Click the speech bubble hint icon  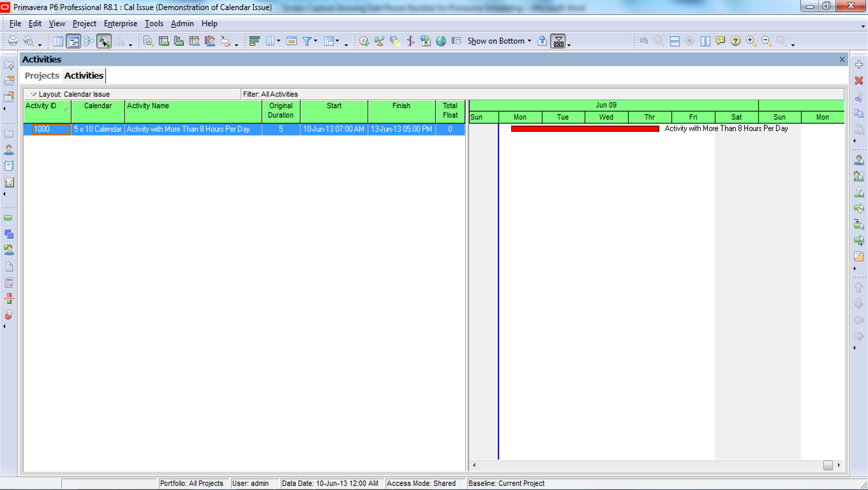721,41
